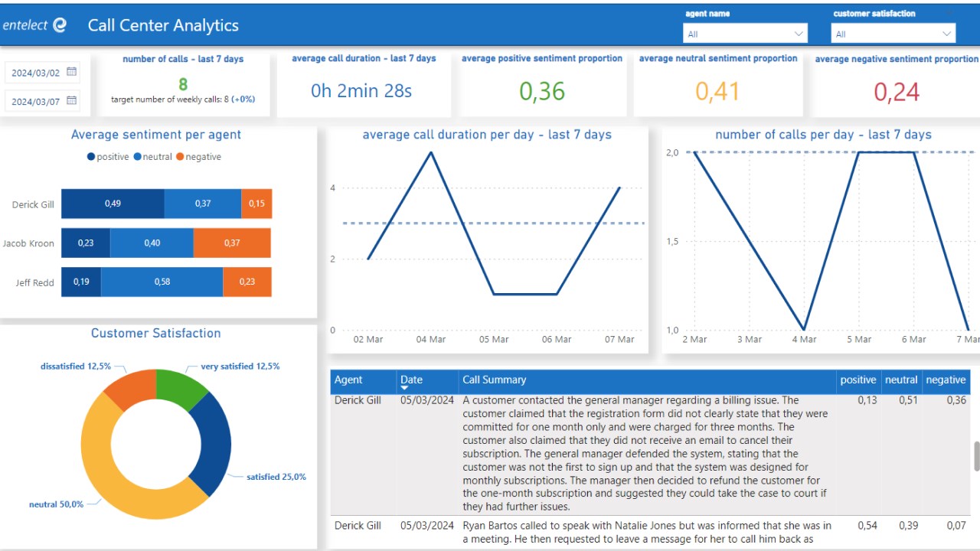Sort table by negative column header
Viewport: 980px width, 551px height.
coord(946,380)
